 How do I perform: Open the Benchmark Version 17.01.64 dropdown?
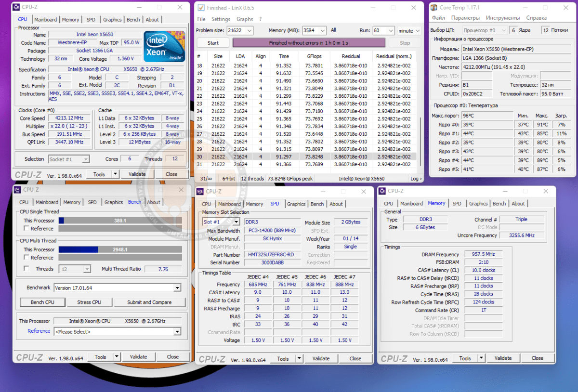(178, 288)
